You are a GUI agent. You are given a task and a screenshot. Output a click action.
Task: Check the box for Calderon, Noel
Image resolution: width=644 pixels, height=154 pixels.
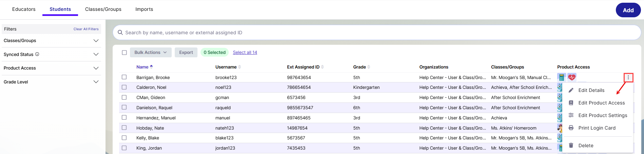point(124,87)
